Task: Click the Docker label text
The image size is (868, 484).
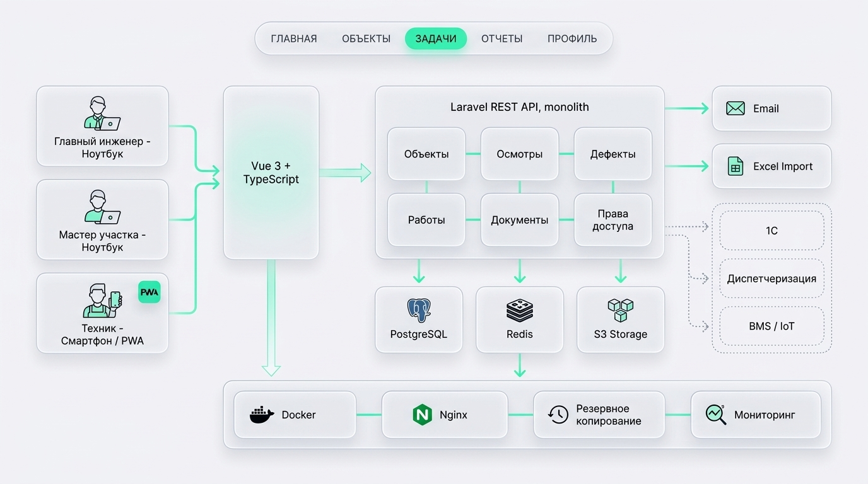Action: coord(298,415)
